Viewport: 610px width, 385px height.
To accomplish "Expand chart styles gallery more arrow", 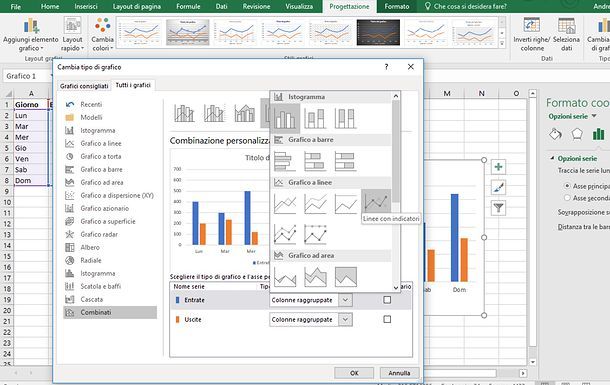I will pyautogui.click(x=502, y=44).
